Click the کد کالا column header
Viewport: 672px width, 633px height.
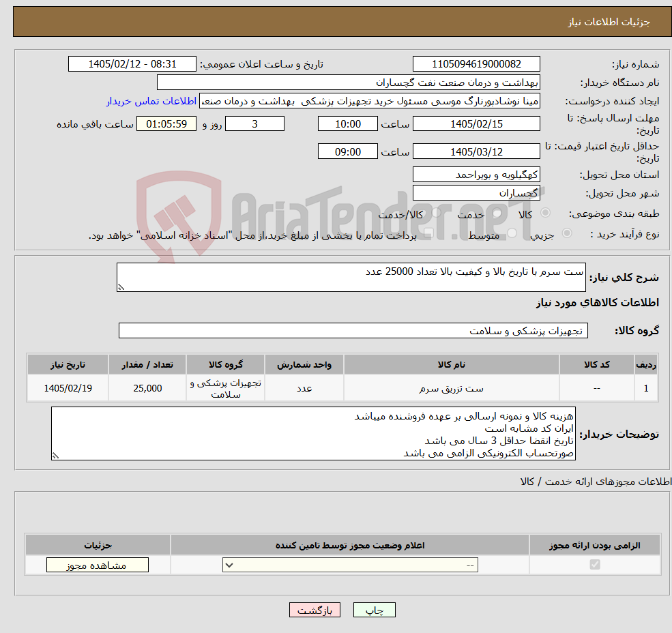point(596,365)
